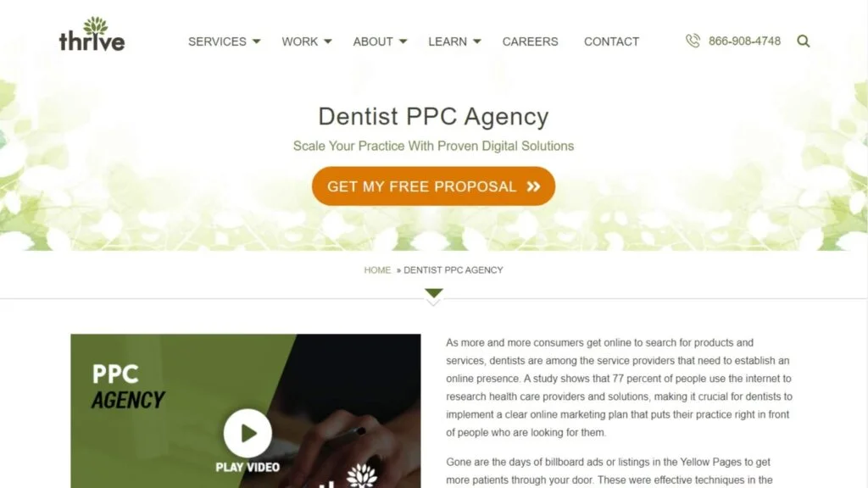868x488 pixels.
Task: Click the Thrive tree logo
Action: [x=92, y=34]
